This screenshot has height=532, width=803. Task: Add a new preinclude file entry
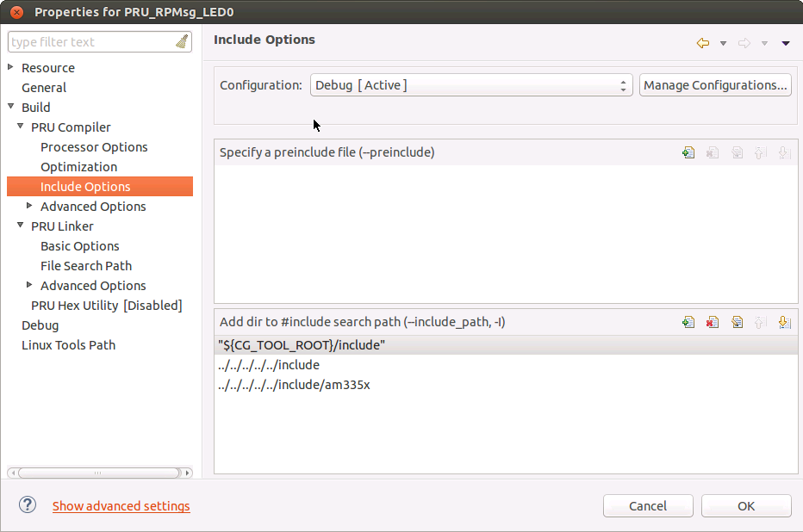pyautogui.click(x=688, y=152)
